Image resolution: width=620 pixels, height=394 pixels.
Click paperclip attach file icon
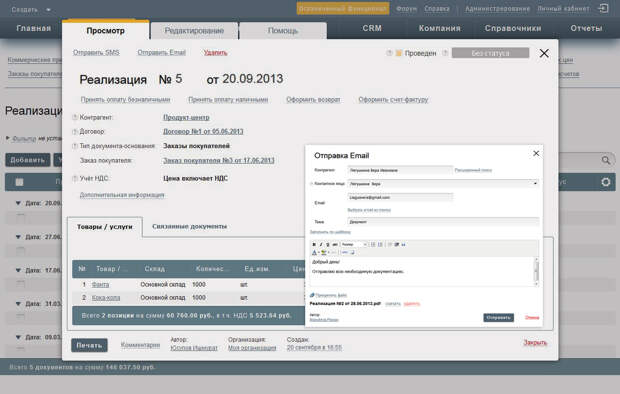312,295
